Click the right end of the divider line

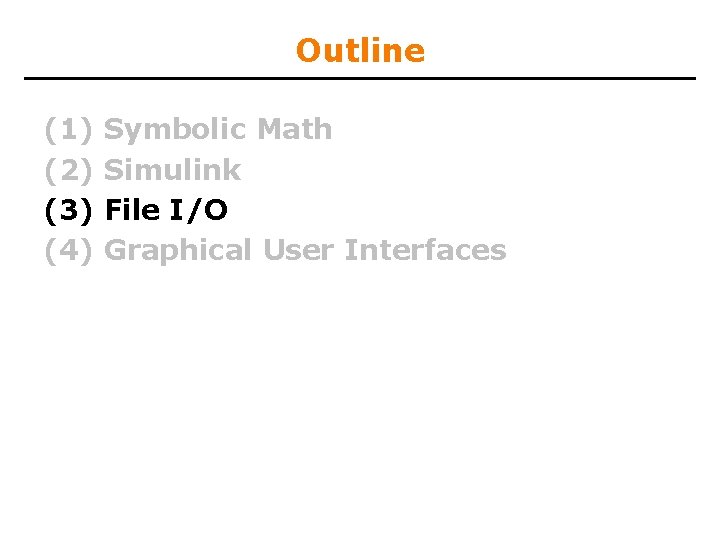pyautogui.click(x=692, y=78)
